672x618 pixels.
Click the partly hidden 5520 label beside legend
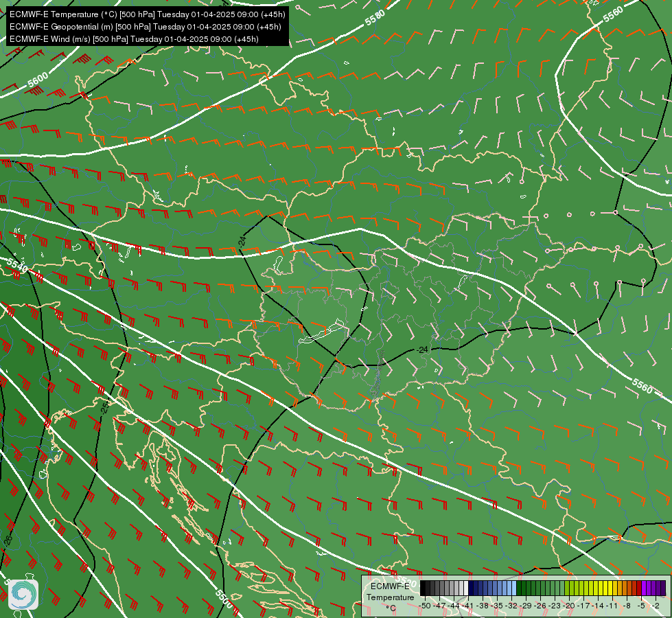coord(406,582)
